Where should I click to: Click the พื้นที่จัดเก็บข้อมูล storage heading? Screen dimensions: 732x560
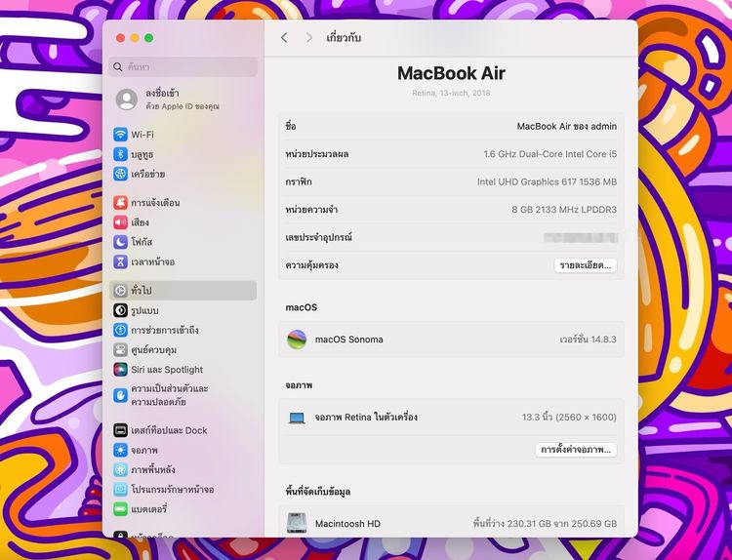[318, 492]
